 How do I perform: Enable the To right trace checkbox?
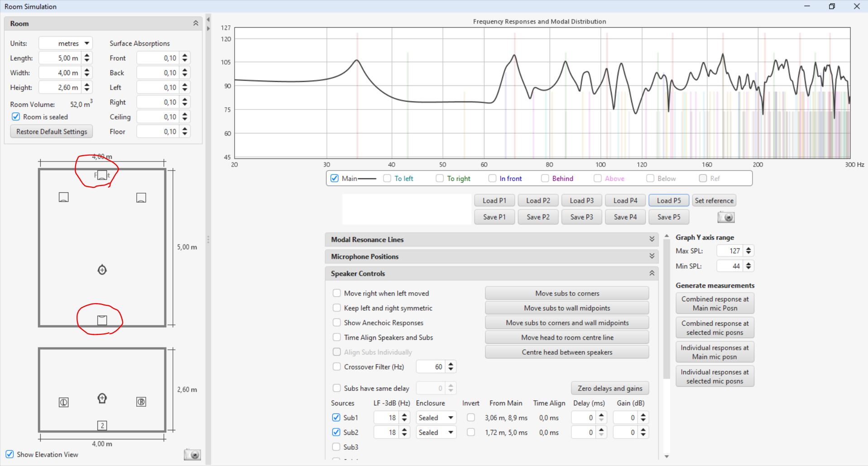(440, 178)
